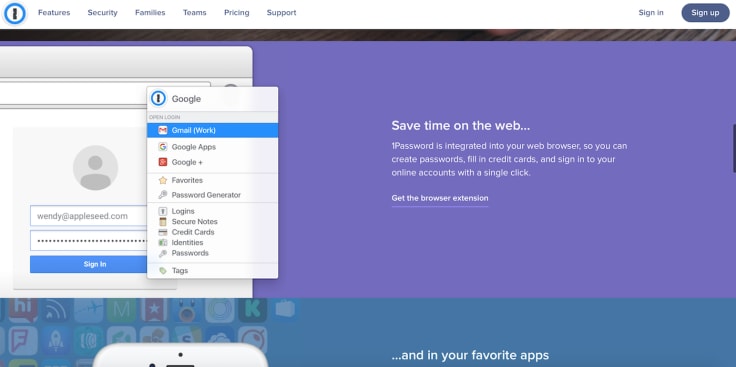Click the hi app icon tile
The image size is (736, 367).
click(x=23, y=309)
